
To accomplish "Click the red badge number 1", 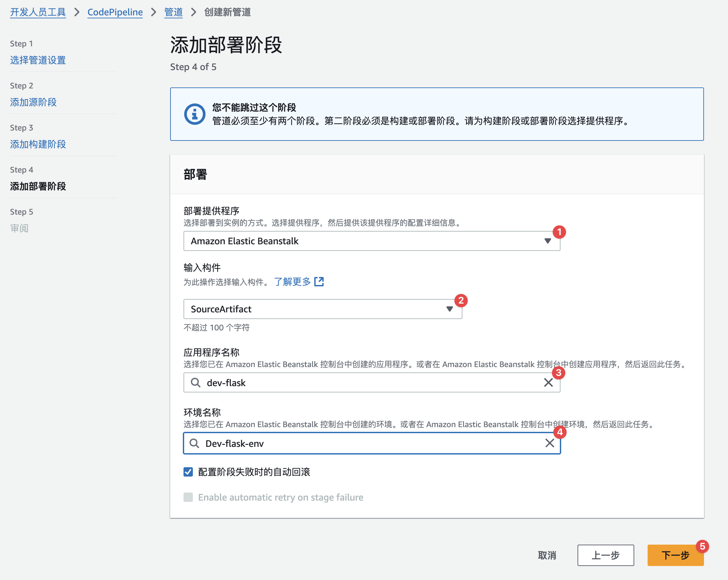I will tap(559, 232).
